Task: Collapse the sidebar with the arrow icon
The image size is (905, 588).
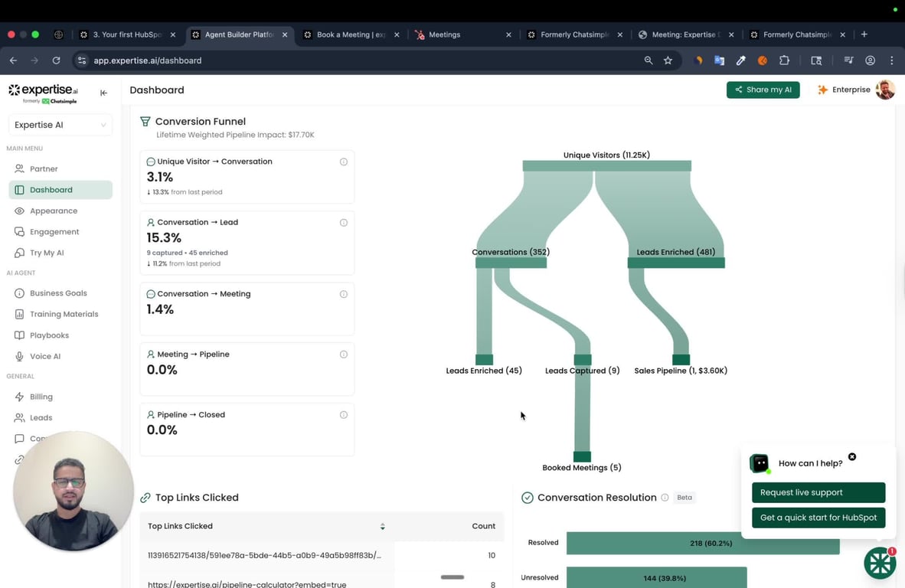Action: coord(104,93)
